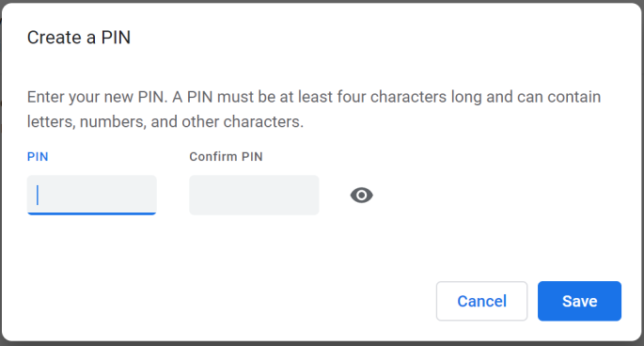Click the blue PIN field label

pos(38,157)
